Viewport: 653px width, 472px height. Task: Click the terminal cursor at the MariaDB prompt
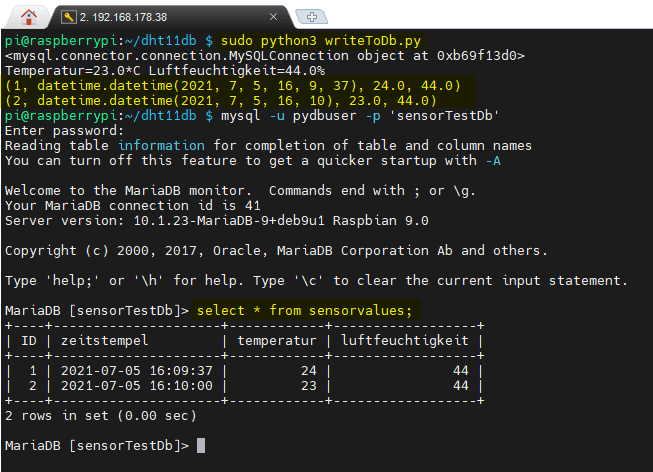[201, 445]
